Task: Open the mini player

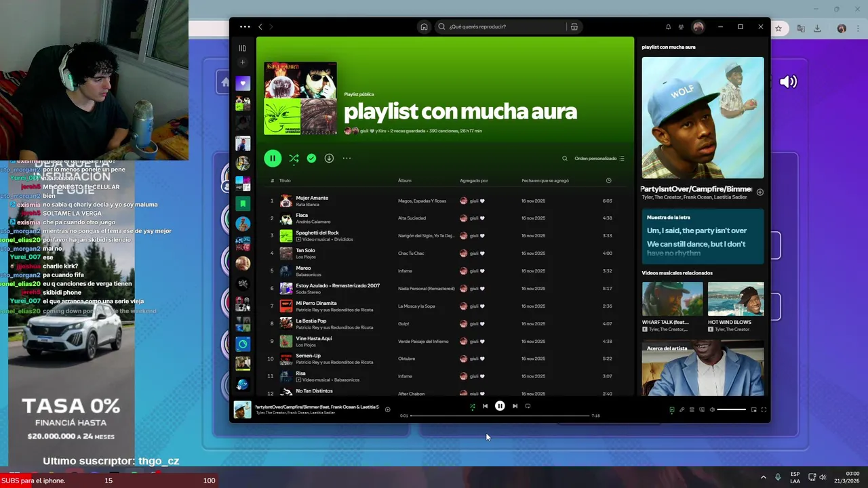Action: [x=753, y=410]
